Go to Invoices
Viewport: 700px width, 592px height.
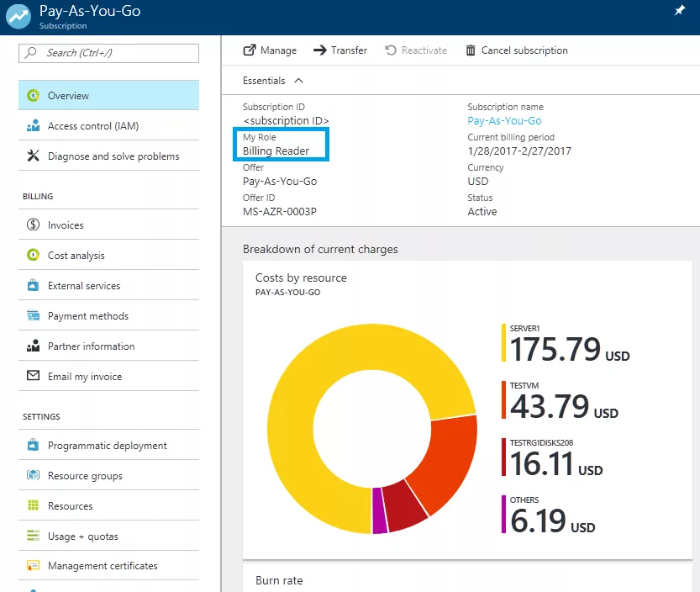tap(108, 225)
